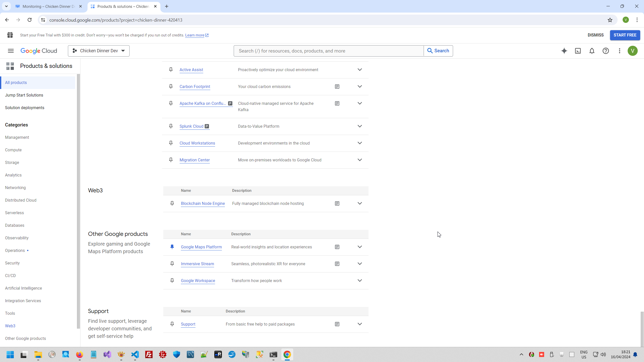Pin the Support product
The width and height of the screenshot is (644, 362).
tap(172, 324)
